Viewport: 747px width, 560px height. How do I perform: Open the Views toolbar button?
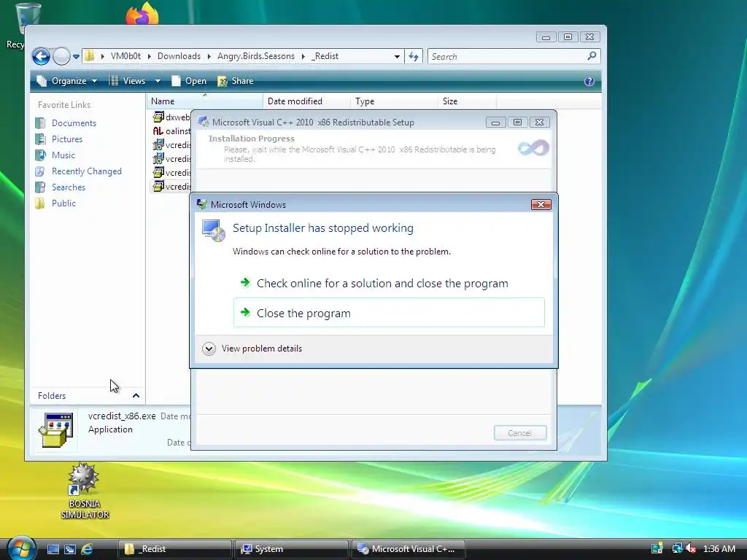[x=127, y=81]
